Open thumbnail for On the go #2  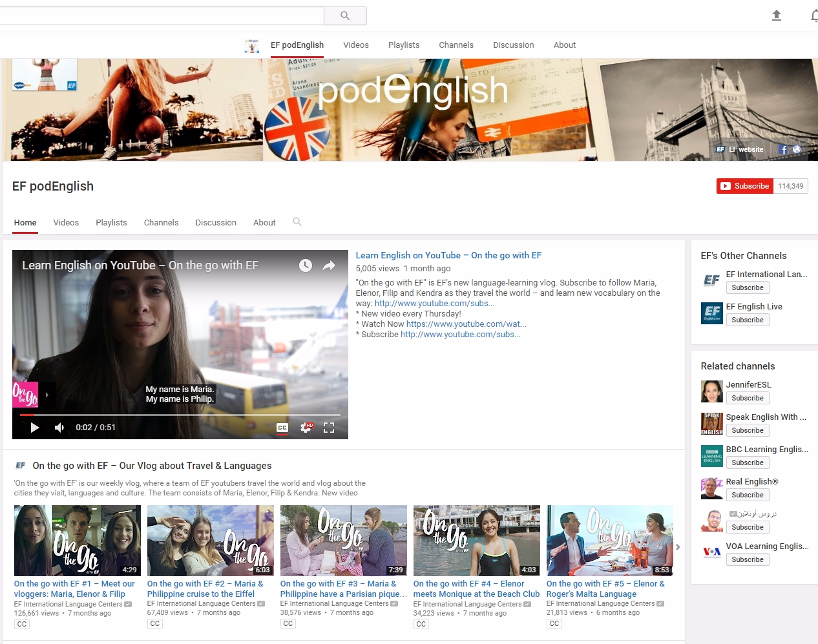[211, 541]
